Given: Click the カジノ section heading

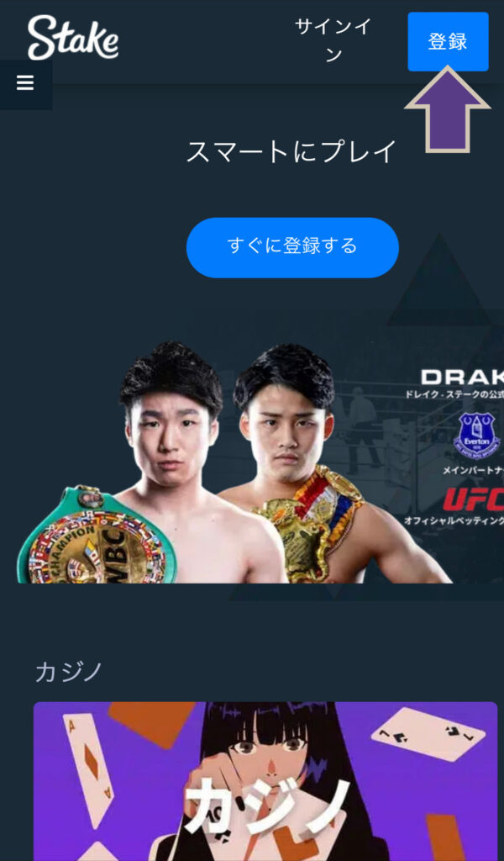Looking at the screenshot, I should 69,672.
